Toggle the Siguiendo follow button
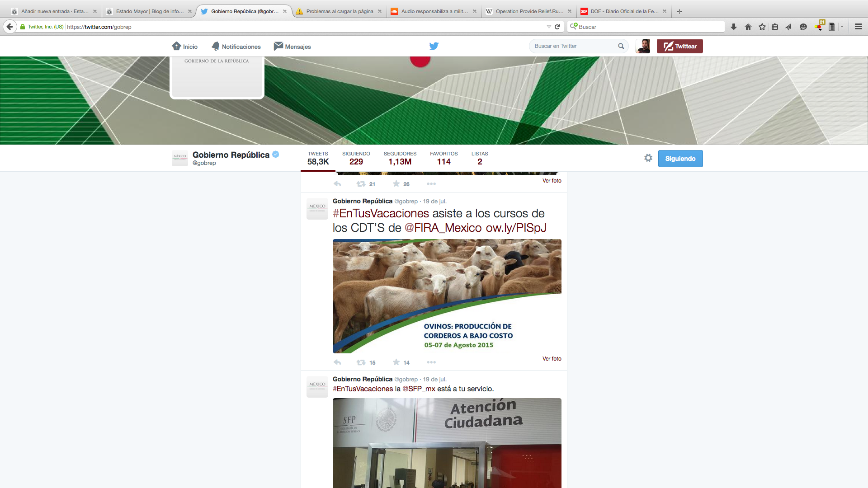The image size is (868, 488). (x=680, y=159)
